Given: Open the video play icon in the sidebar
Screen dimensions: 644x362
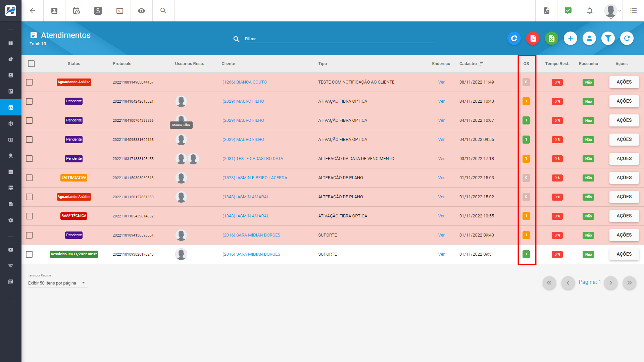Looking at the screenshot, I should 11,250.
